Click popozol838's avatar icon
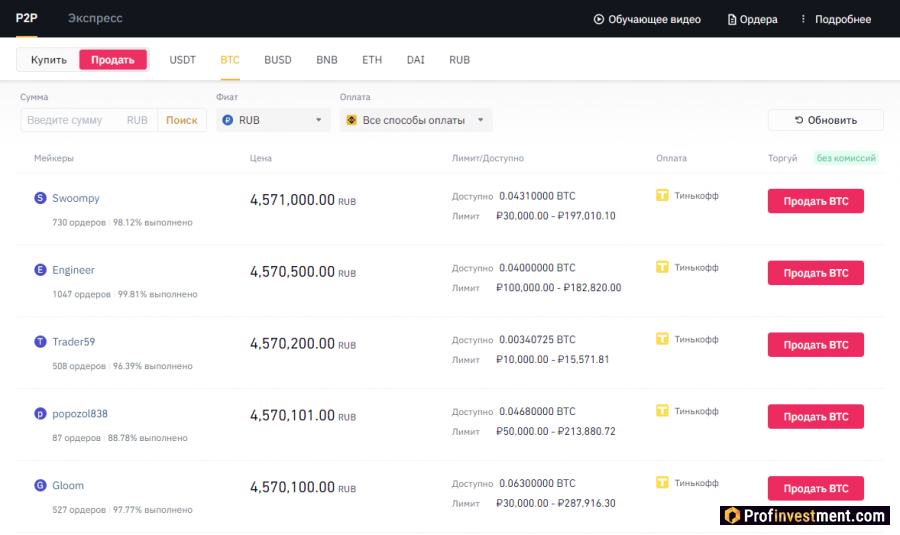 [40, 413]
